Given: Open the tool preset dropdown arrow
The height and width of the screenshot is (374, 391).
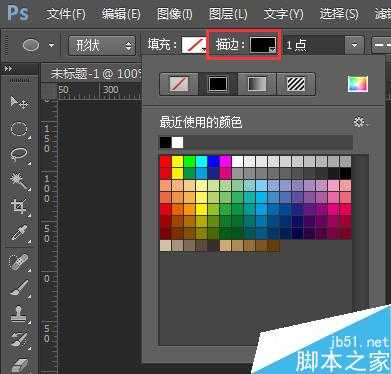Looking at the screenshot, I should tap(51, 45).
